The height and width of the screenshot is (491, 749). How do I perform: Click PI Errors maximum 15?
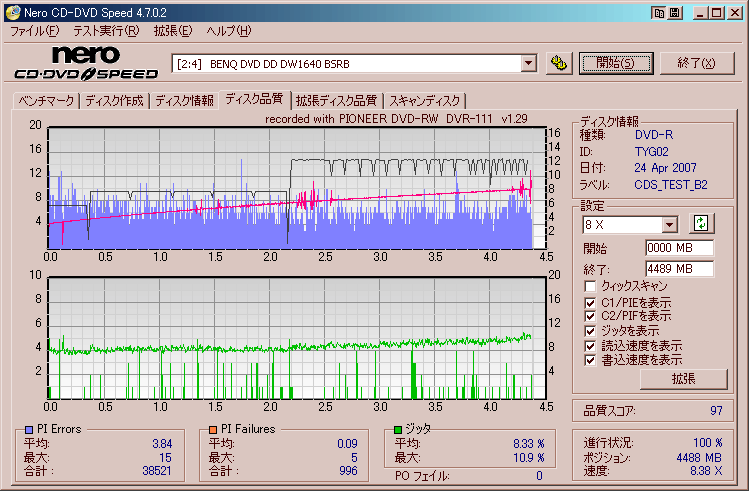click(165, 458)
